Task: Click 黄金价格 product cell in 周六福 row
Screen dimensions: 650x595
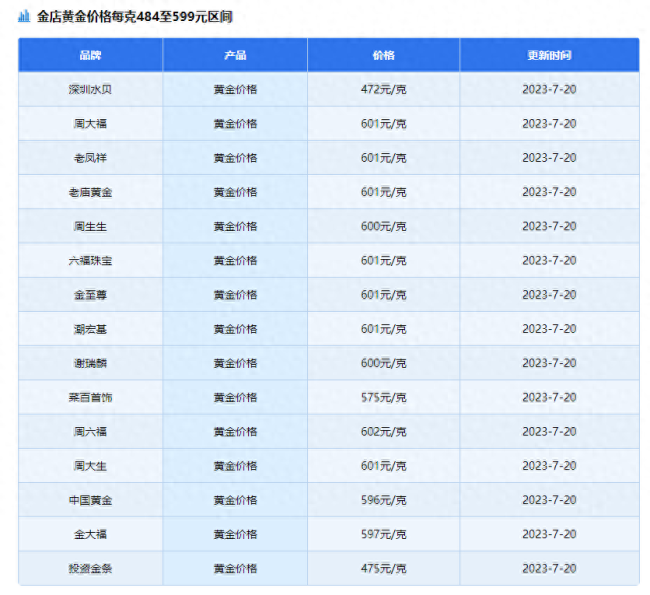Action: click(235, 432)
